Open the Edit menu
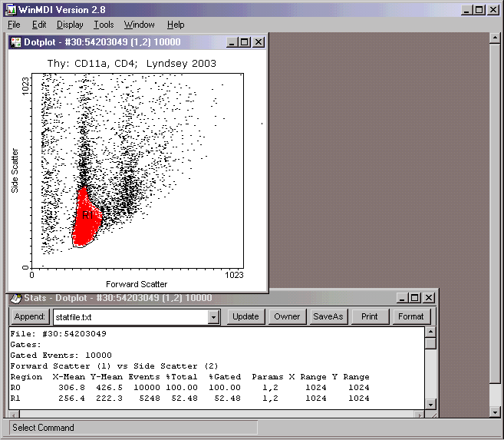Viewport: 504px width, 440px height. [39, 25]
